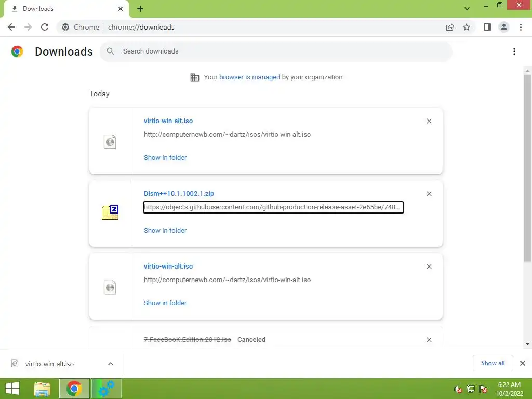Click the first virtio ISO disc thumbnail
This screenshot has height=399, width=532.
(x=110, y=141)
